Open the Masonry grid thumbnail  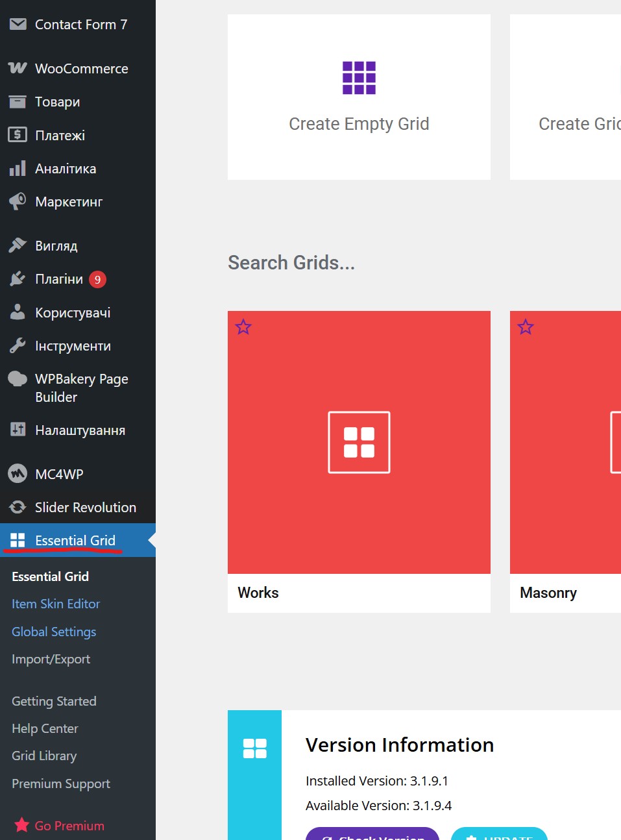click(565, 442)
